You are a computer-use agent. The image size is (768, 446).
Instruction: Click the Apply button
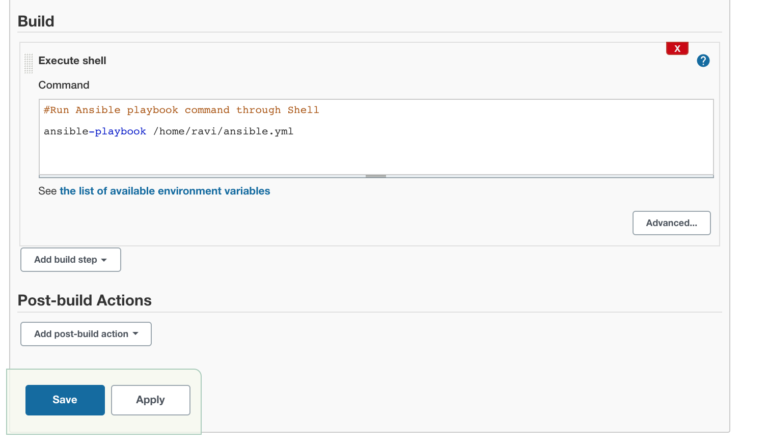(150, 400)
